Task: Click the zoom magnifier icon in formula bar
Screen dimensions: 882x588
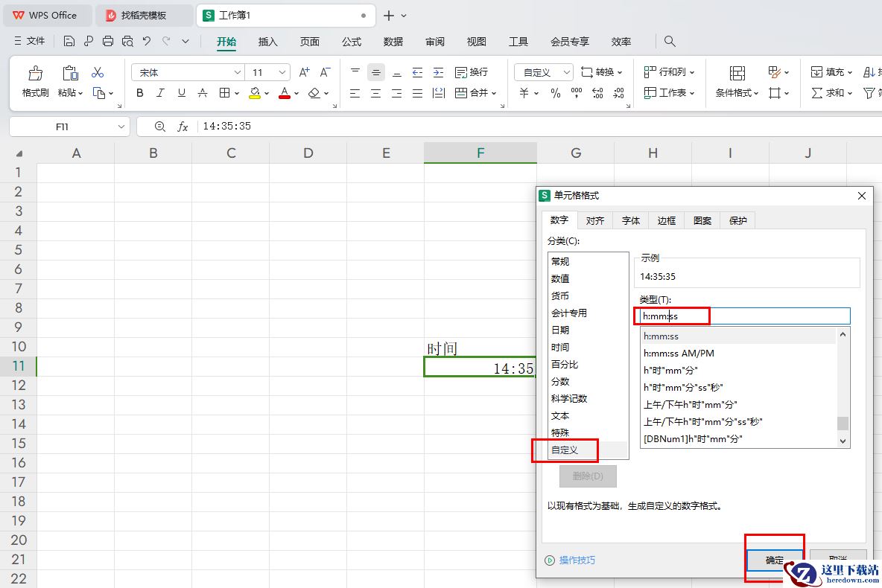Action: click(x=159, y=127)
